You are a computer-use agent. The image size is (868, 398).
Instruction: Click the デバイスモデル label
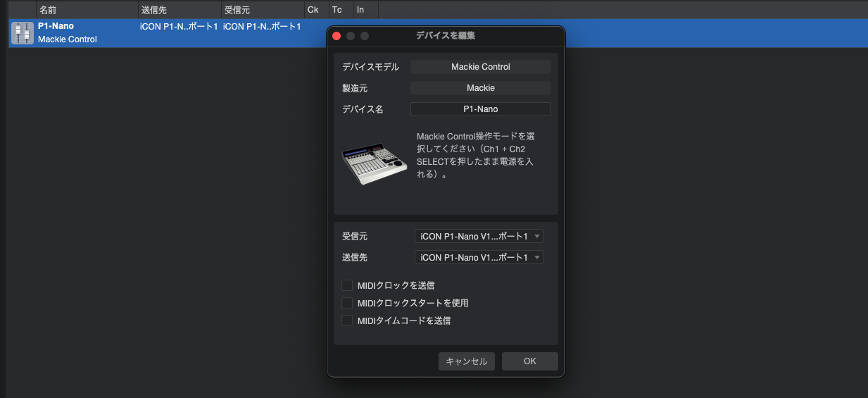tap(370, 67)
